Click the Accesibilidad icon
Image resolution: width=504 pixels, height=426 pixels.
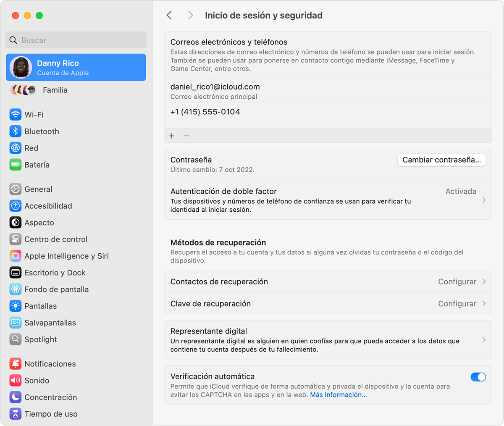coord(16,206)
